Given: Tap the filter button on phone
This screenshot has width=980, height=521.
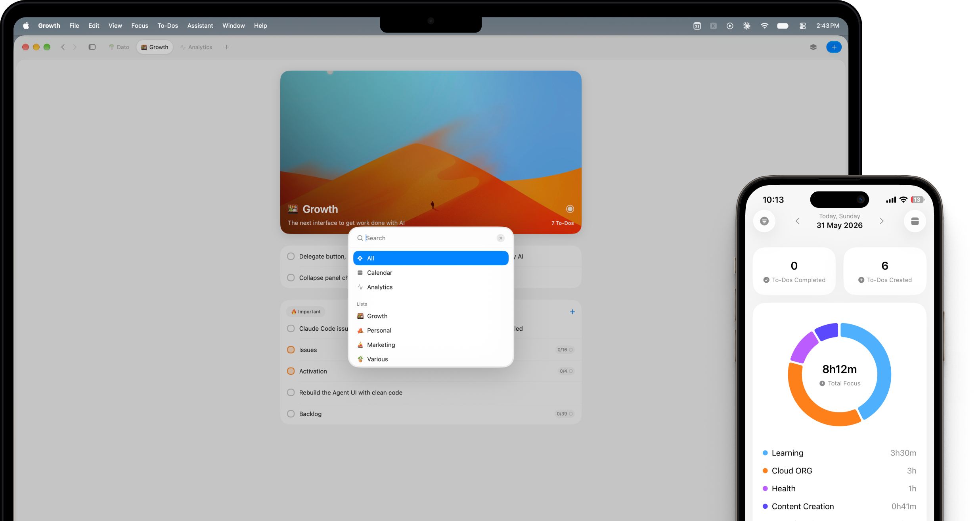Looking at the screenshot, I should click(x=764, y=221).
